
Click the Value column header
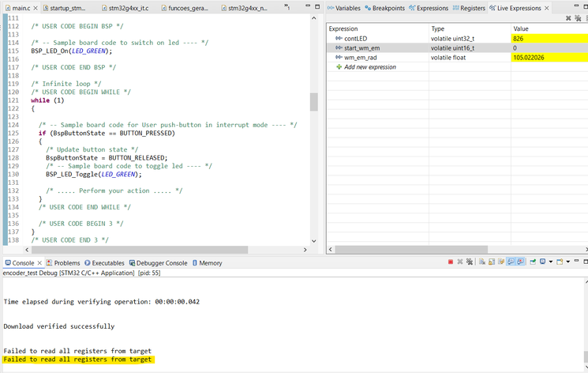click(x=549, y=28)
